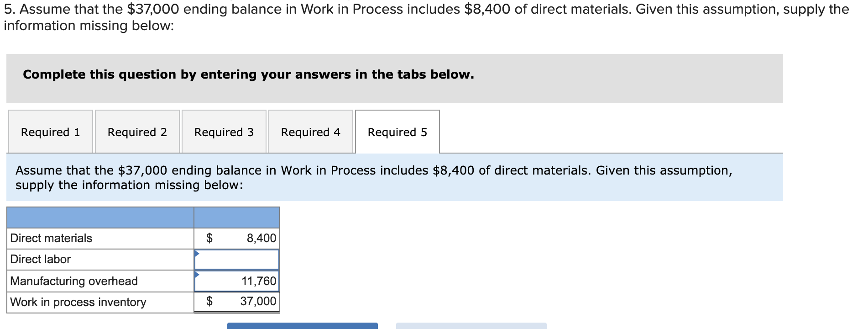Click the active Required 5 tab
Image resolution: width=868 pixels, height=329 pixels.
397,132
